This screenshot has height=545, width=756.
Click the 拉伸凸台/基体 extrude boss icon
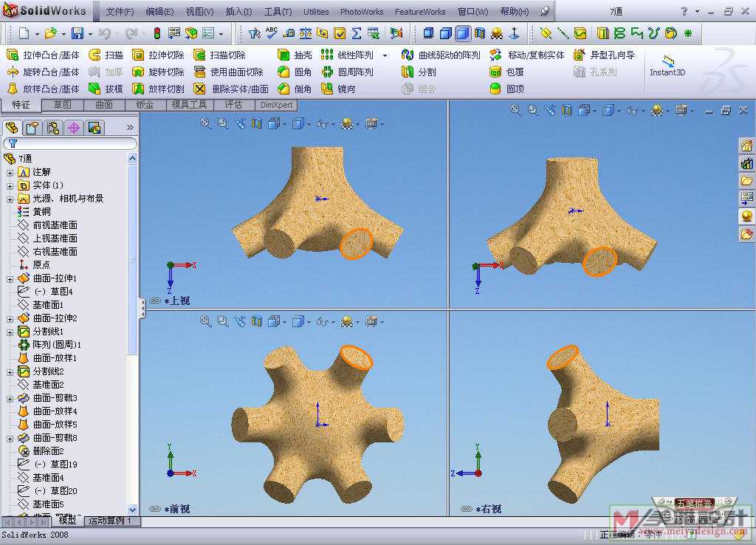tap(13, 55)
